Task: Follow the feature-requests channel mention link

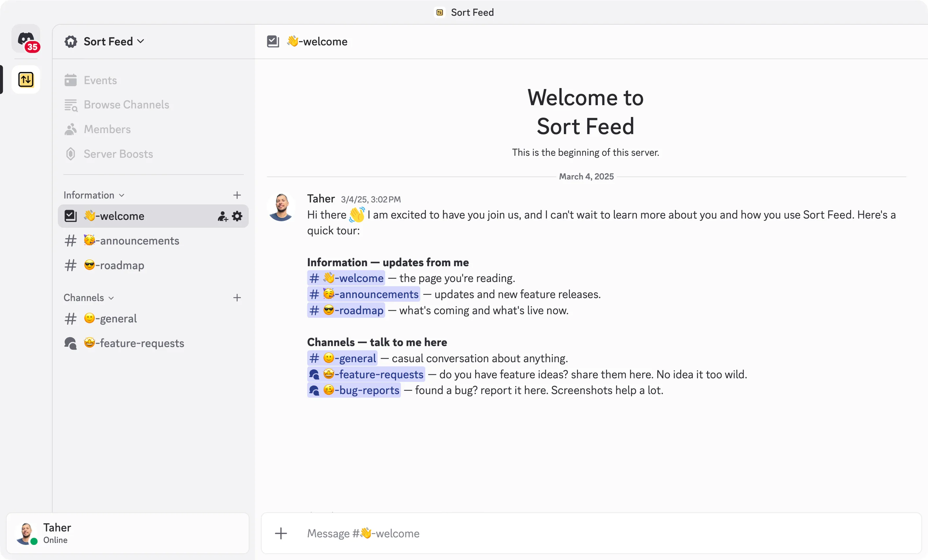Action: tap(366, 374)
